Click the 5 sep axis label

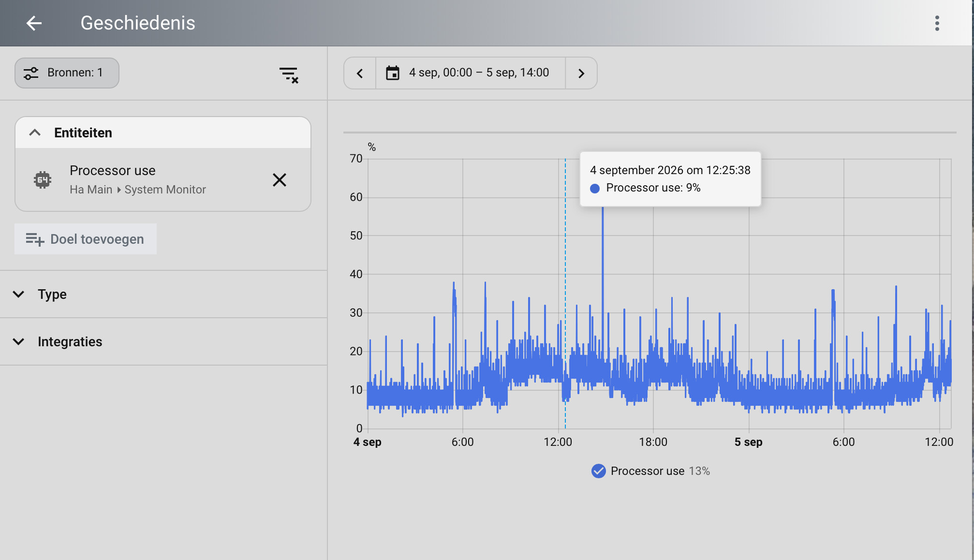pos(748,442)
